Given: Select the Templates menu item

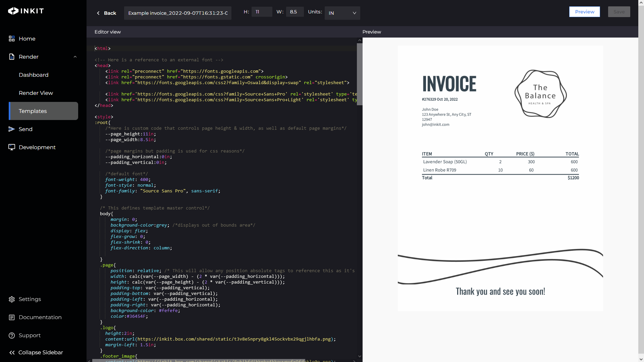Looking at the screenshot, I should 43,111.
